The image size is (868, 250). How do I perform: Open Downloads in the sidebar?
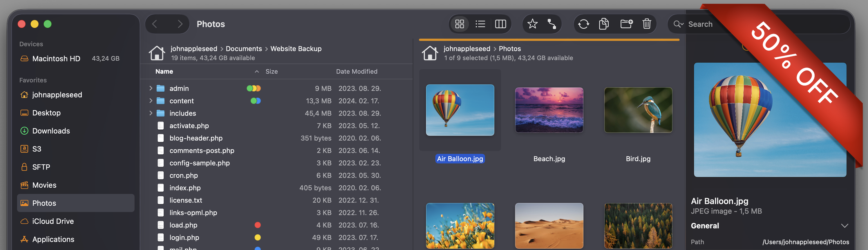click(51, 131)
